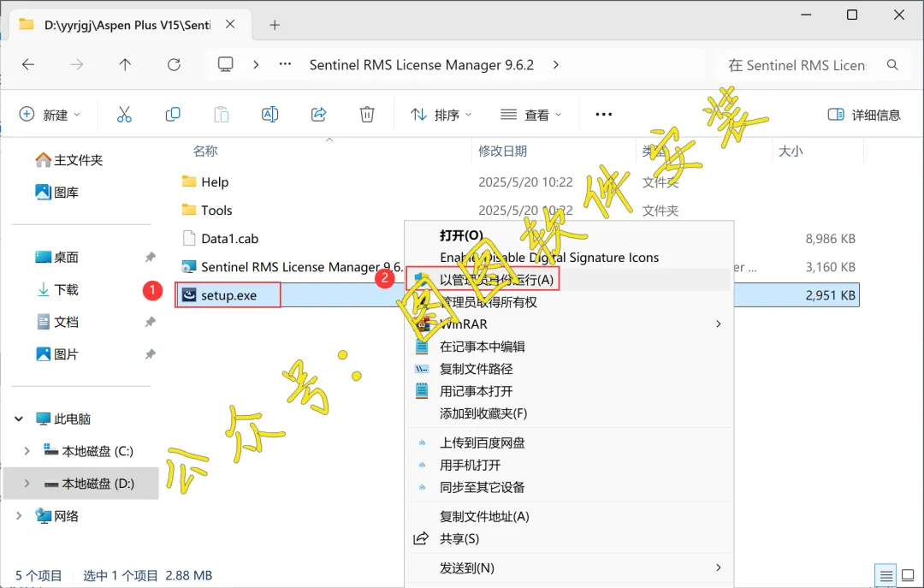Viewport: 924px width, 588px height.
Task: Select 用记事本打开
Action: (x=477, y=392)
